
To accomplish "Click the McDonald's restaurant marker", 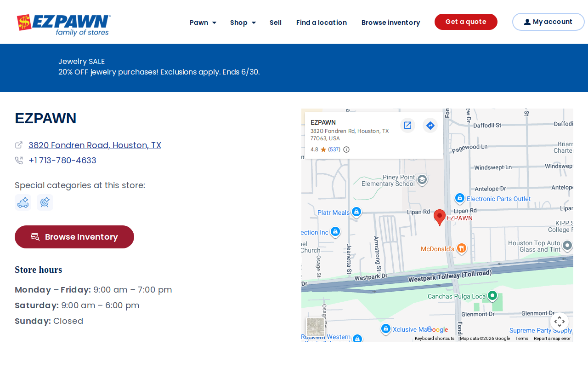I will (462, 248).
